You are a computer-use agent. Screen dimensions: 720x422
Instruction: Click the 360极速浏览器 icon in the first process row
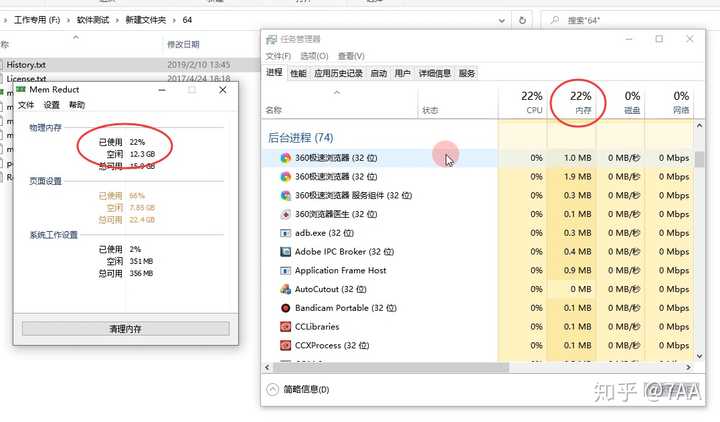[286, 158]
